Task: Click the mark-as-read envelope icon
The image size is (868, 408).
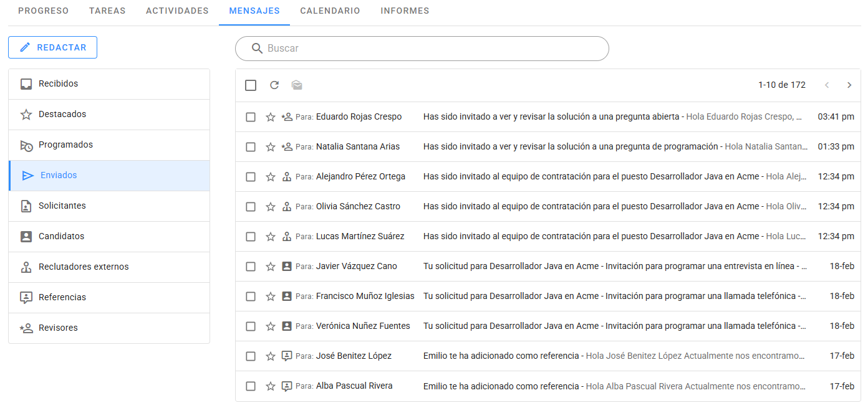Action: pos(297,85)
